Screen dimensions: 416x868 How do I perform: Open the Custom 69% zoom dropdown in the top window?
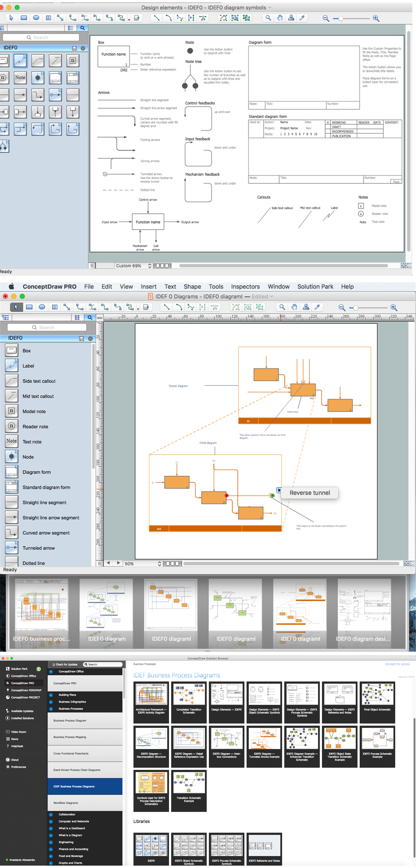pos(150,266)
